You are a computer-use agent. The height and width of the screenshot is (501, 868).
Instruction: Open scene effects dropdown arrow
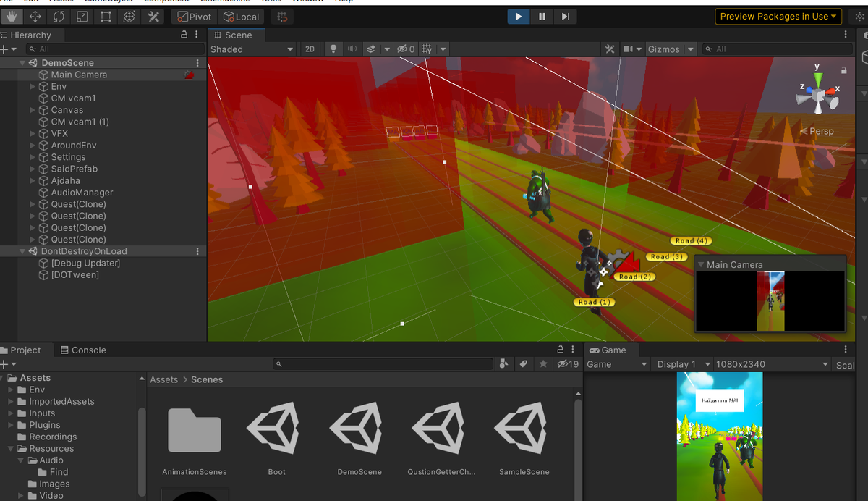[387, 49]
